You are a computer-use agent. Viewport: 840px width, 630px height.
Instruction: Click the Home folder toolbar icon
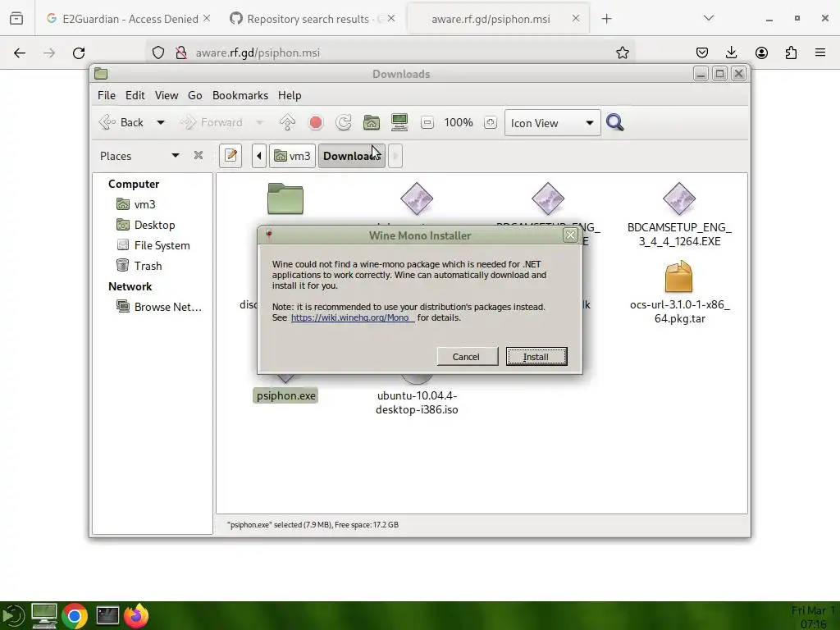(x=372, y=123)
